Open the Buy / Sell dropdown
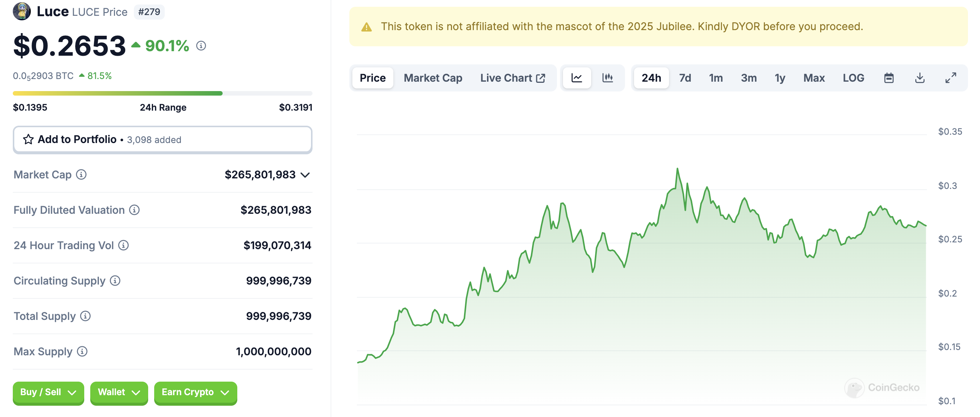Screen dimensions: 980x417 48,392
